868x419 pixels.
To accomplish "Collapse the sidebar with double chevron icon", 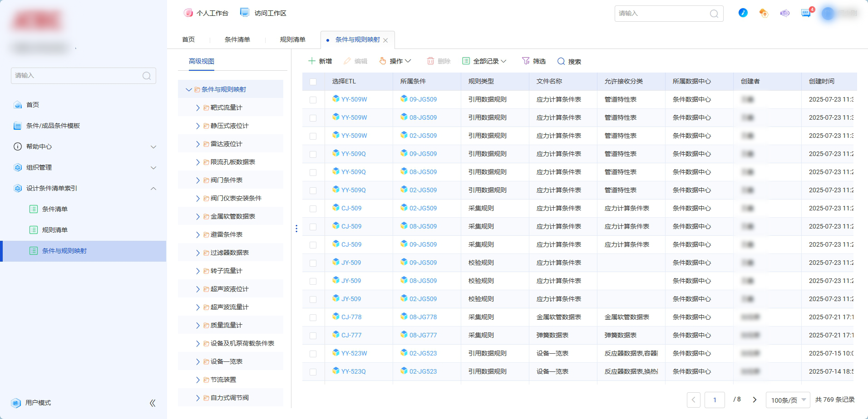I will pyautogui.click(x=153, y=403).
